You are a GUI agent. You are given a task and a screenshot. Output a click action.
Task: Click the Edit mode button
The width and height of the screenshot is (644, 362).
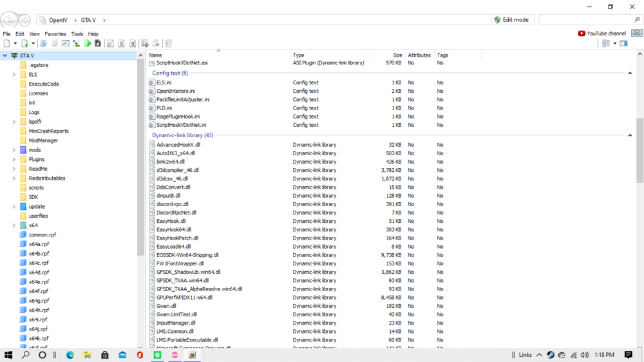[512, 20]
